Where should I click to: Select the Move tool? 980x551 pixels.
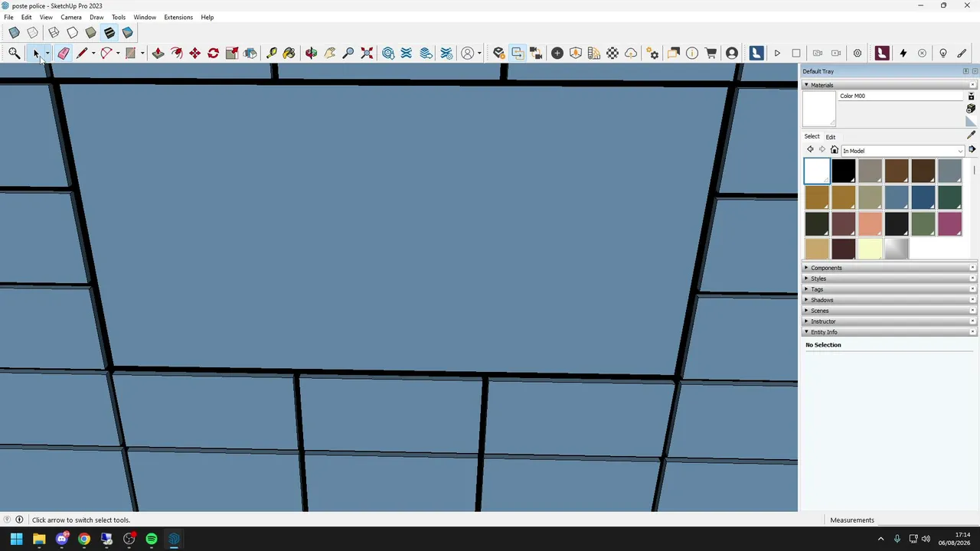point(195,53)
